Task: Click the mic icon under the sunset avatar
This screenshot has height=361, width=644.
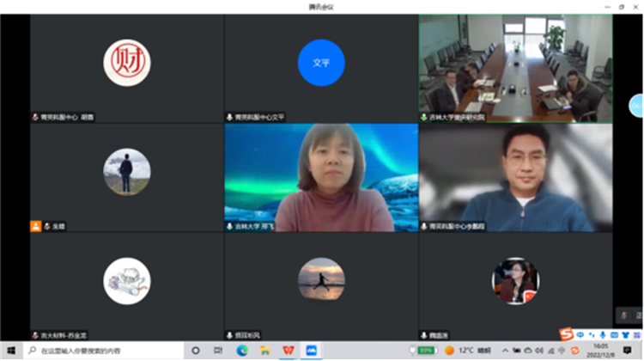Action: [229, 335]
